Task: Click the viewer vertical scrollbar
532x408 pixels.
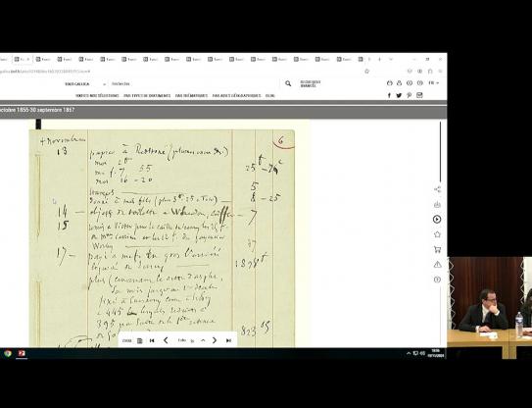Action: 440,152
